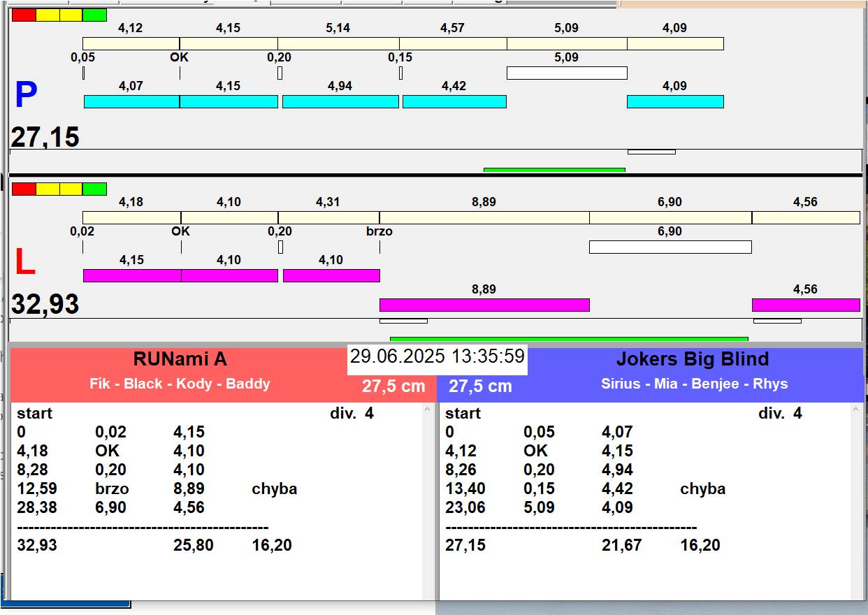868x615 pixels.
Task: Click the cream 5,14 bar in P lane
Action: pos(338,44)
